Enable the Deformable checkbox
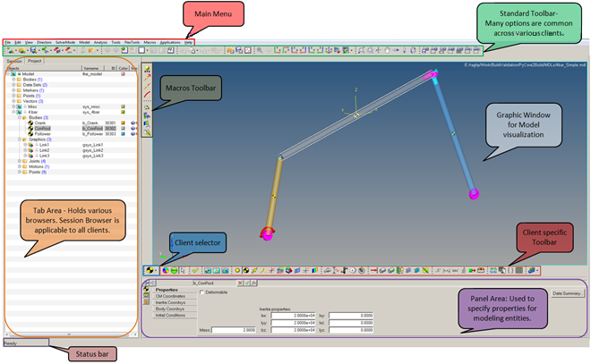 coord(201,292)
